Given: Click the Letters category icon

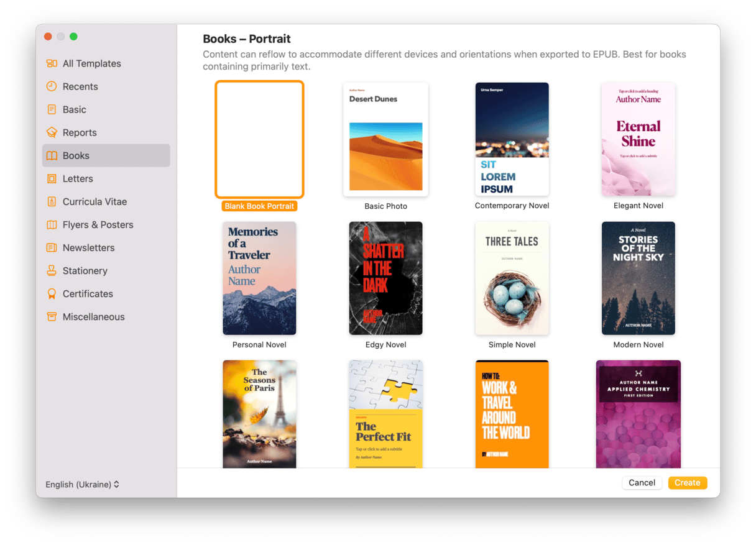Looking at the screenshot, I should point(52,178).
